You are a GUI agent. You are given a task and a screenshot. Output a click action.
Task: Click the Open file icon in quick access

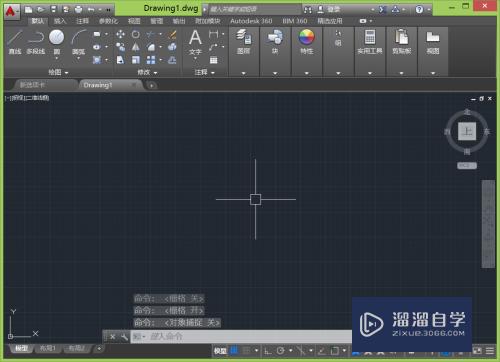[41, 9]
